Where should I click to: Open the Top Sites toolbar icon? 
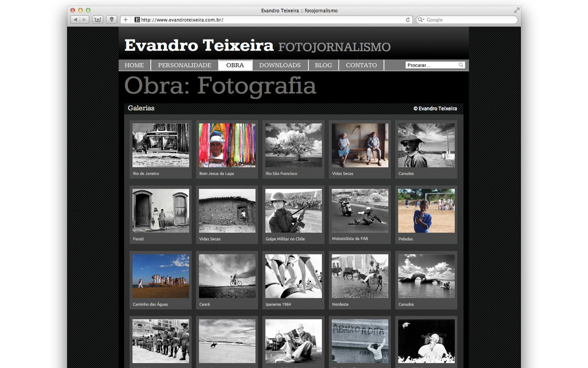(x=98, y=20)
